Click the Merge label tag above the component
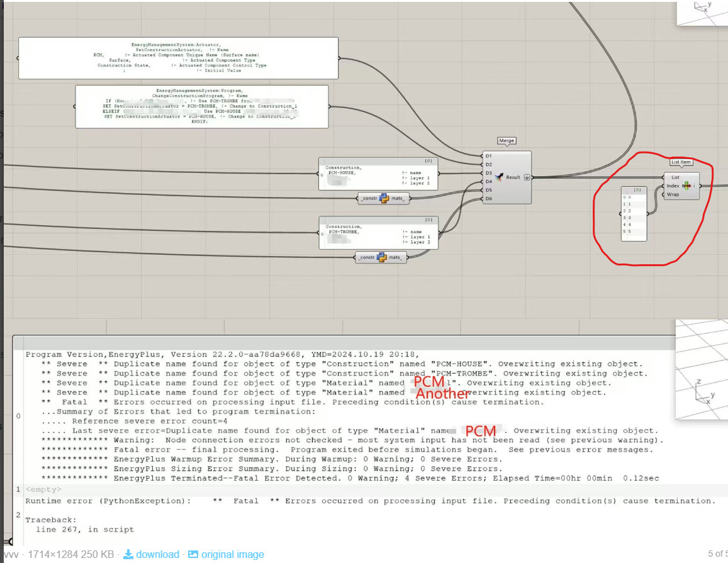The height and width of the screenshot is (563, 728). click(507, 141)
